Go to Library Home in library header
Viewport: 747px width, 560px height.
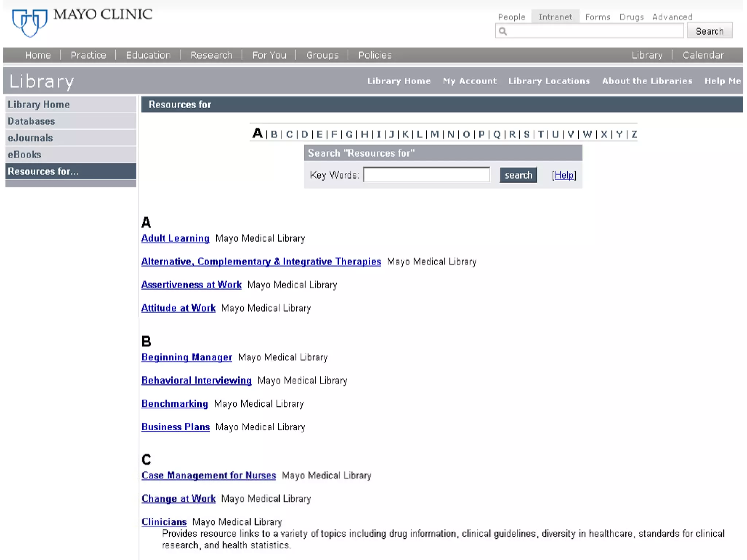399,81
